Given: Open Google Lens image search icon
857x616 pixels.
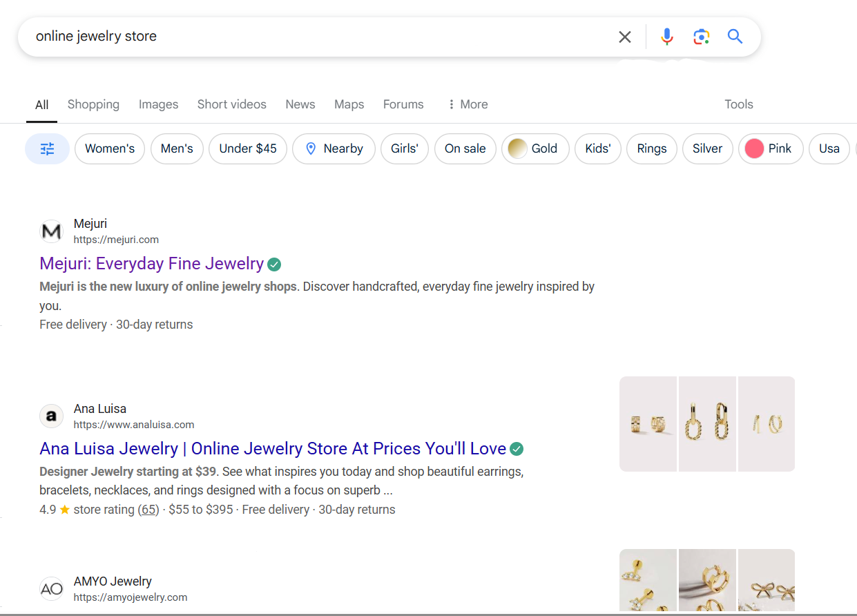Looking at the screenshot, I should click(x=701, y=37).
